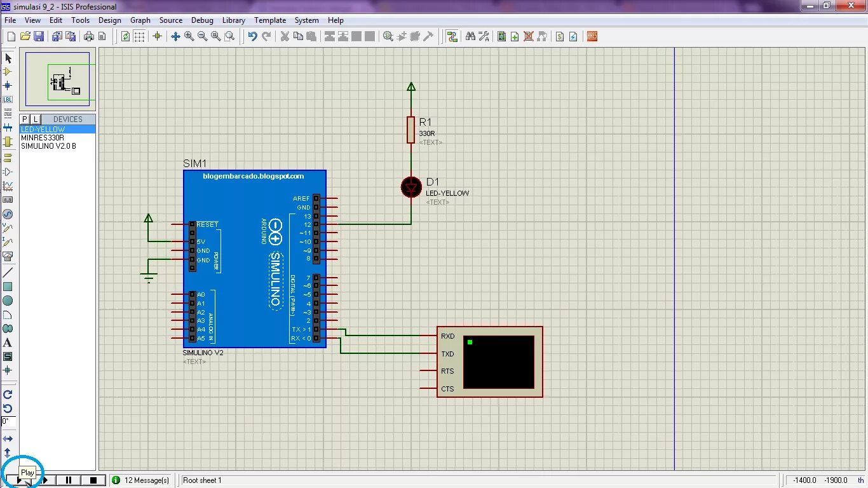Switch to Component mode
The height and width of the screenshot is (488, 868).
pos(8,72)
